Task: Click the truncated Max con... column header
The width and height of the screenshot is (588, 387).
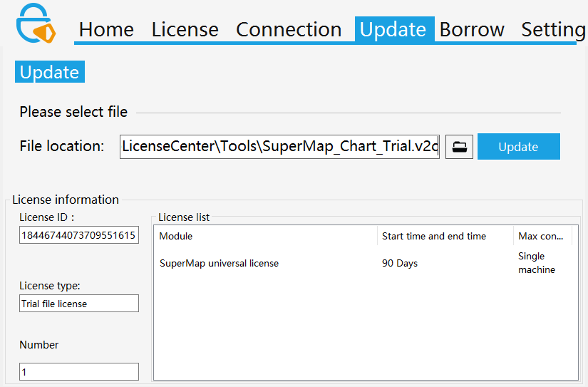Action: click(x=542, y=236)
